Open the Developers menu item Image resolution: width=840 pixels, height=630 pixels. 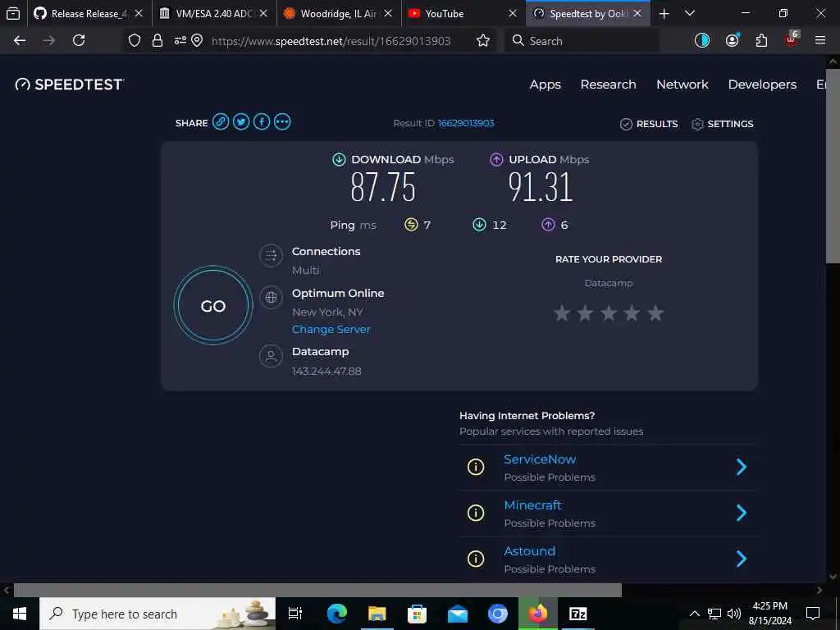pos(762,84)
